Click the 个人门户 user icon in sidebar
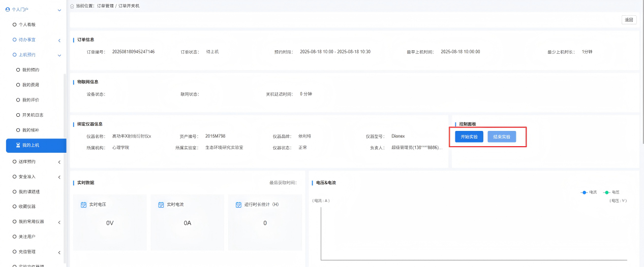This screenshot has height=267, width=644. [x=8, y=9]
